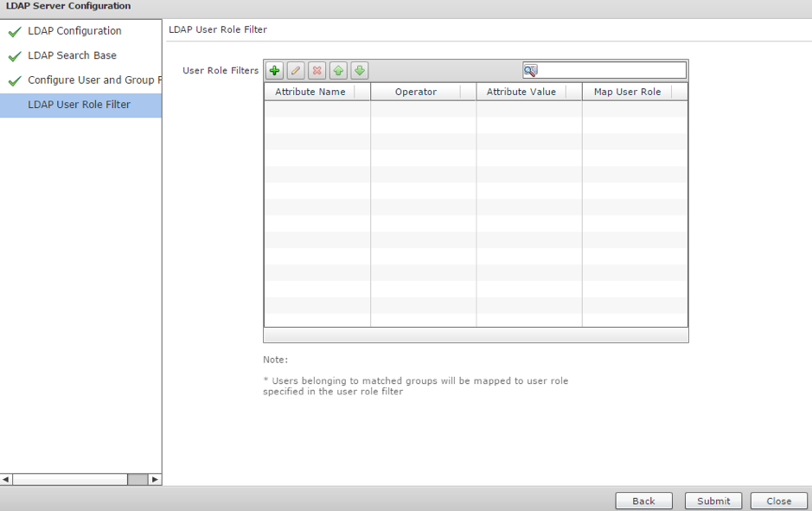Move filter down with green arrow
812x511 pixels.
click(360, 71)
